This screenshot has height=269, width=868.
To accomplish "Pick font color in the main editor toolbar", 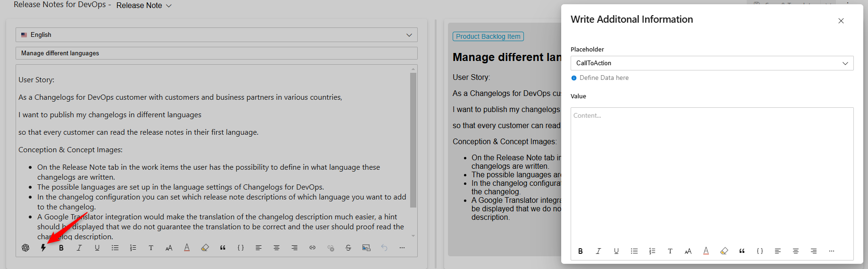I will 187,248.
